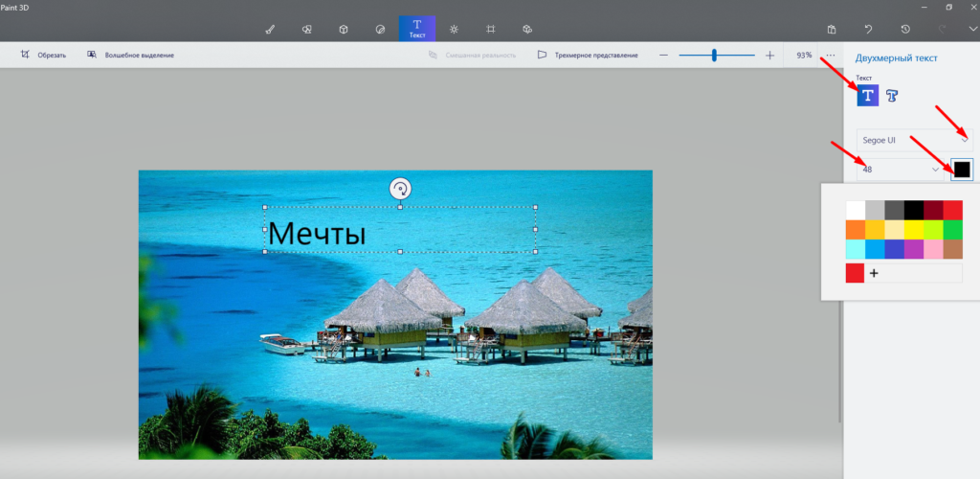Pick the black swatch in color palette
Viewport: 980px width, 479px height.
(914, 210)
